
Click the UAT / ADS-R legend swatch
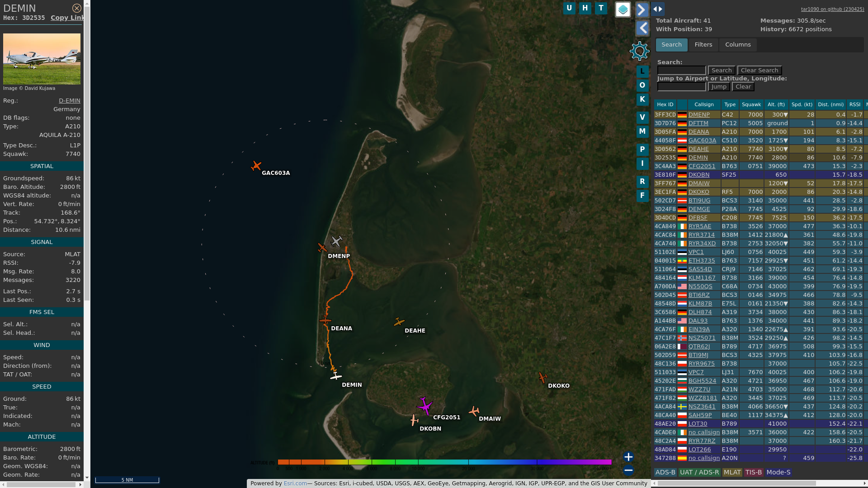699,472
